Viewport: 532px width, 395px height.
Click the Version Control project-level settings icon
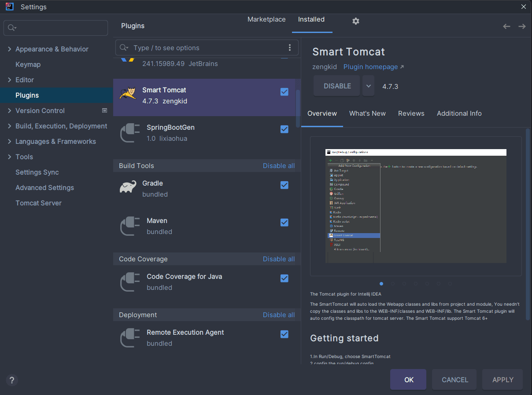coord(104,110)
